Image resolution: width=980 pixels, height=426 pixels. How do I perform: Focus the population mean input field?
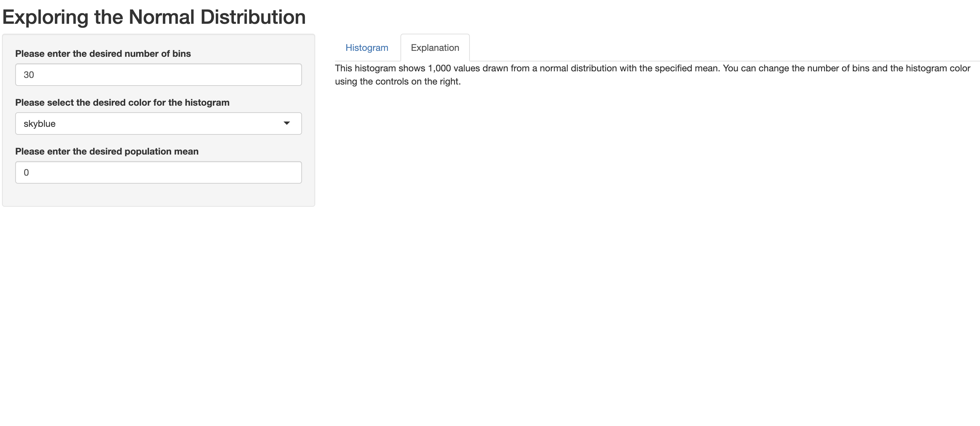158,172
